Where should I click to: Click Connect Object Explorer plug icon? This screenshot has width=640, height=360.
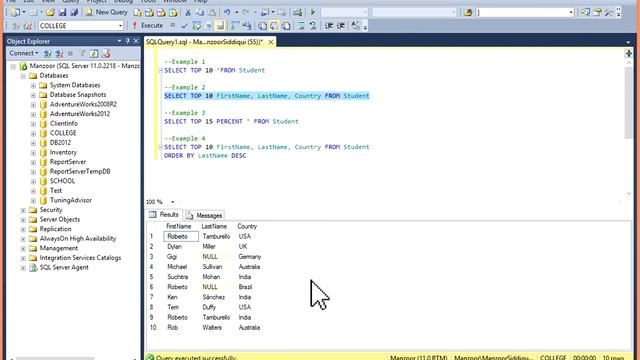coord(47,53)
